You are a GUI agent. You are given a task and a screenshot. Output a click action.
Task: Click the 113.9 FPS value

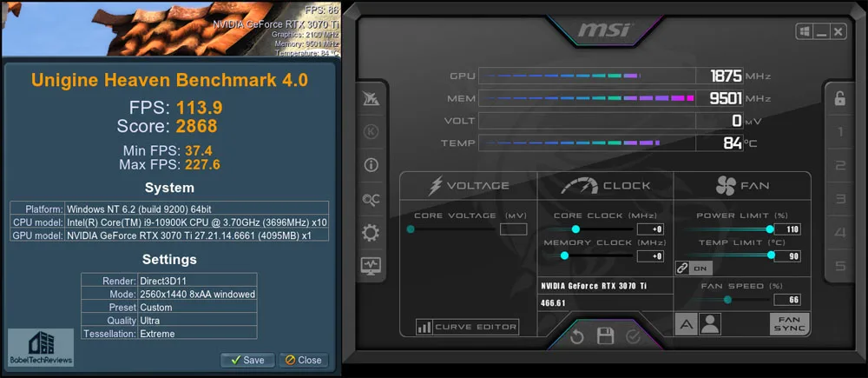(200, 107)
